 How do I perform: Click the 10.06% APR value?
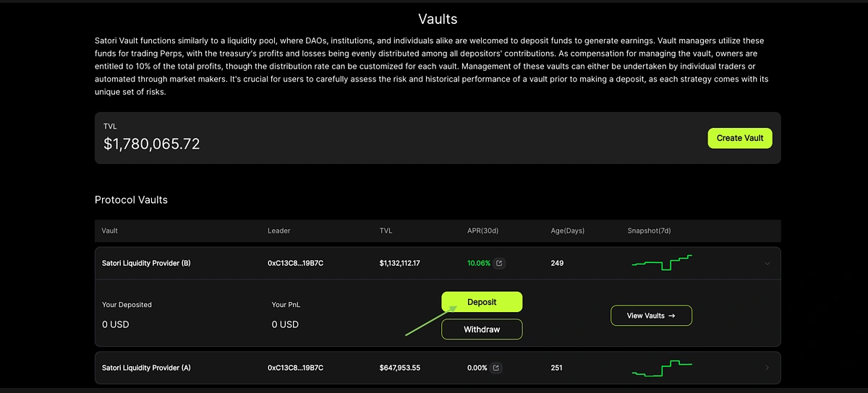click(479, 264)
